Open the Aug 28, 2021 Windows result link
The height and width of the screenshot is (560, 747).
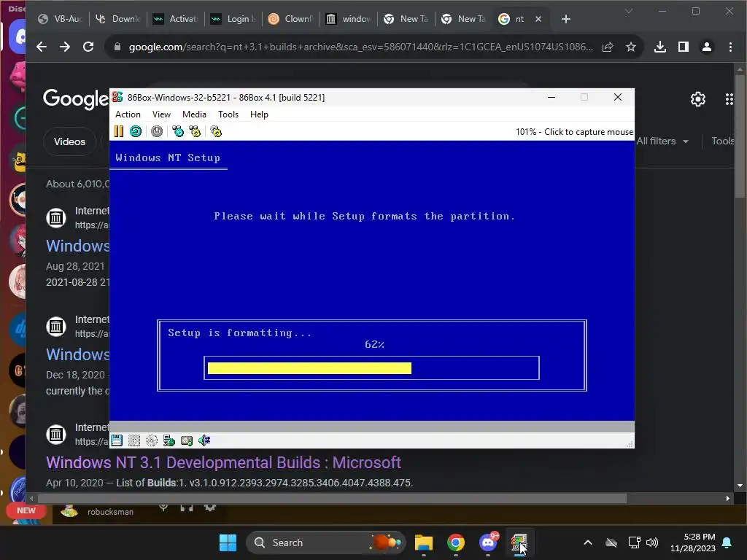pyautogui.click(x=77, y=246)
